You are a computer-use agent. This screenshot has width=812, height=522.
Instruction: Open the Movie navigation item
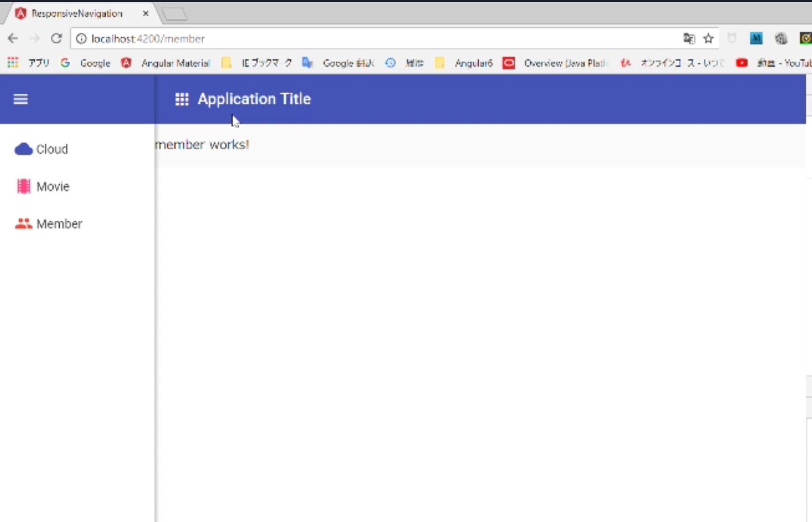[77, 187]
